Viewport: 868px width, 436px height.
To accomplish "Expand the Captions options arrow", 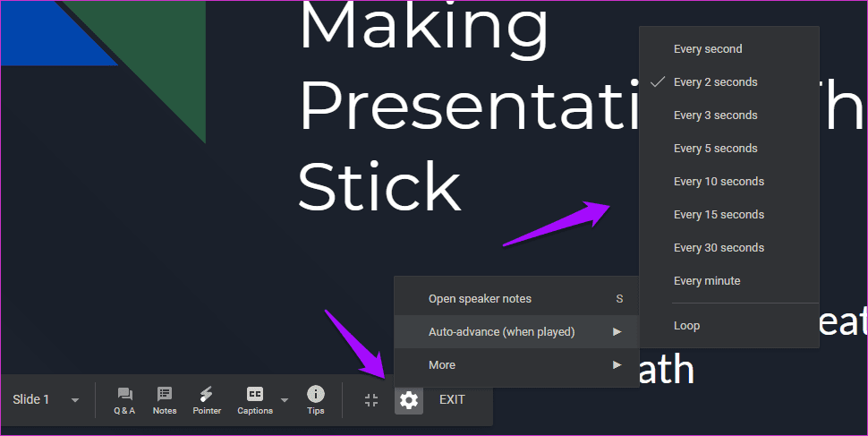I will click(x=285, y=400).
